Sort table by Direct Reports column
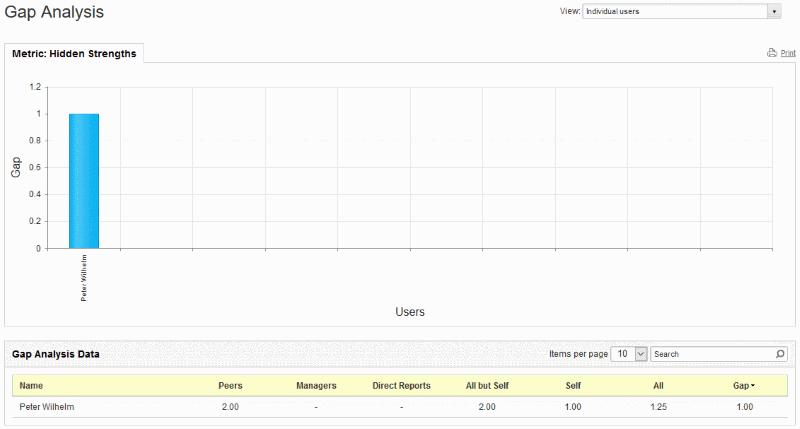Image resolution: width=800 pixels, height=429 pixels. [x=402, y=386]
